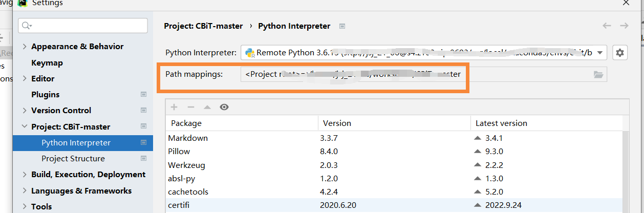
Task: Expand the Tools settings section
Action: pos(25,207)
